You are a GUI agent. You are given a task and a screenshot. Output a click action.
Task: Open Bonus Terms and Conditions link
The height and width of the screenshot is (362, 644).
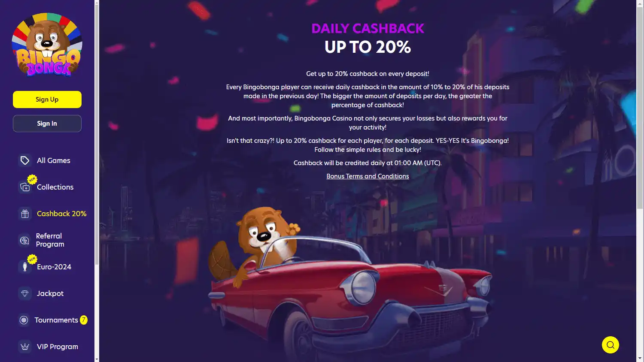click(x=368, y=176)
